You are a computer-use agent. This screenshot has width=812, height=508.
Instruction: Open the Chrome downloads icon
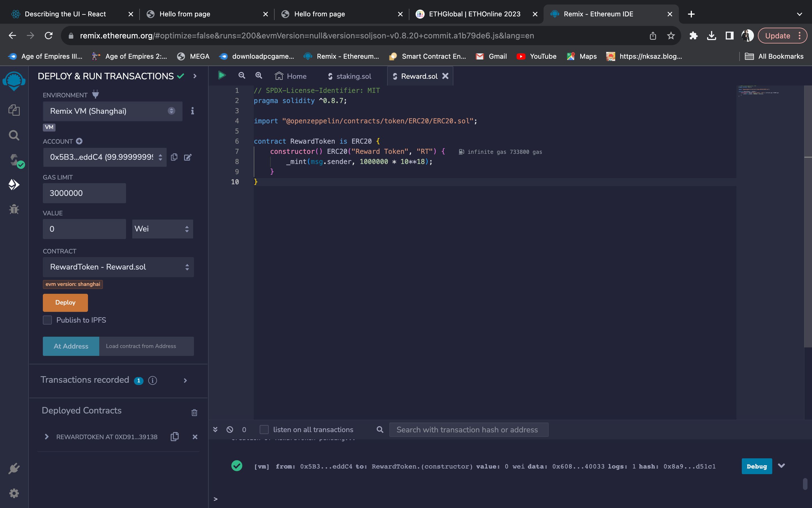[x=711, y=36]
